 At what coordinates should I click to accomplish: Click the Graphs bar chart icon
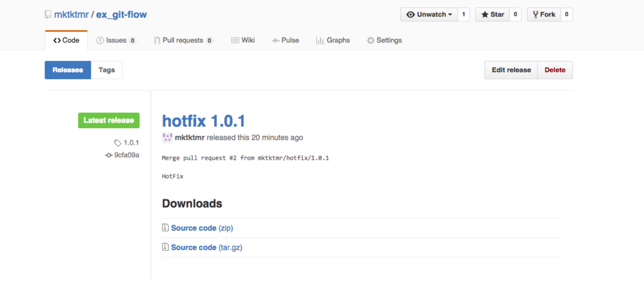tap(320, 40)
